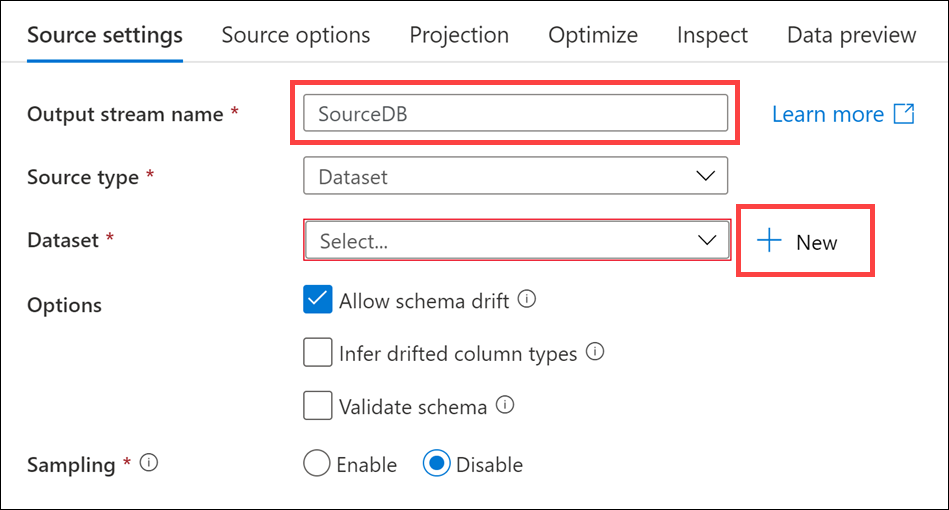Open the Projection tab
Screen dimensions: 949x510
(459, 35)
